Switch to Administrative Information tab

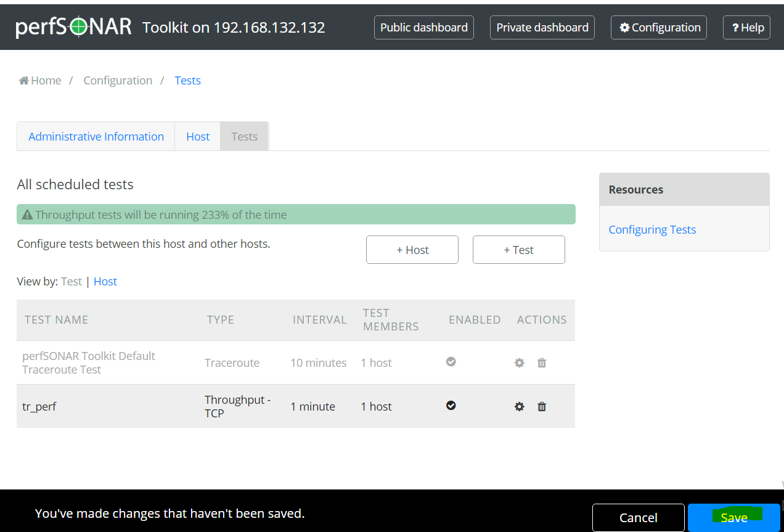coord(96,136)
